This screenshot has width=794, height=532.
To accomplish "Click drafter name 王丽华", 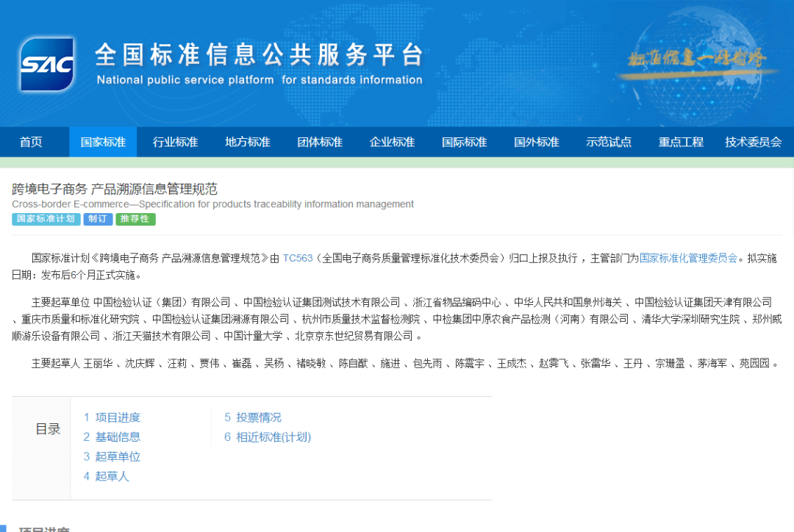I will [99, 364].
